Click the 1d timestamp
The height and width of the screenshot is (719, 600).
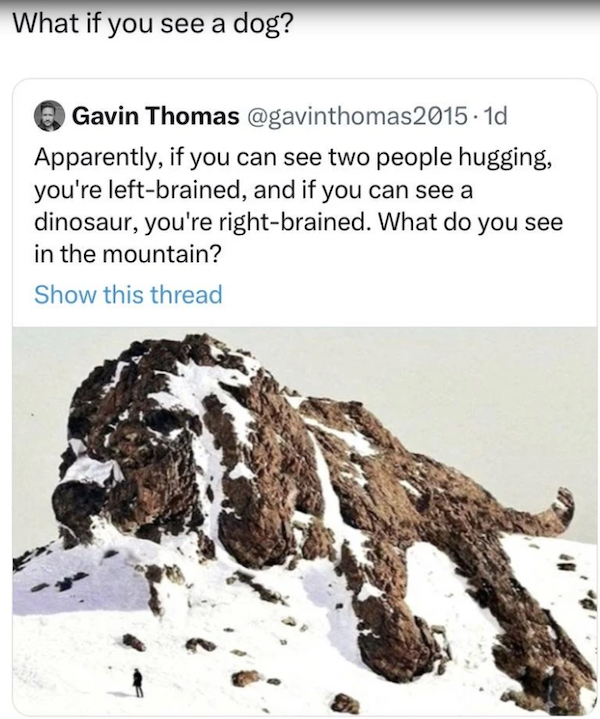pos(496,116)
